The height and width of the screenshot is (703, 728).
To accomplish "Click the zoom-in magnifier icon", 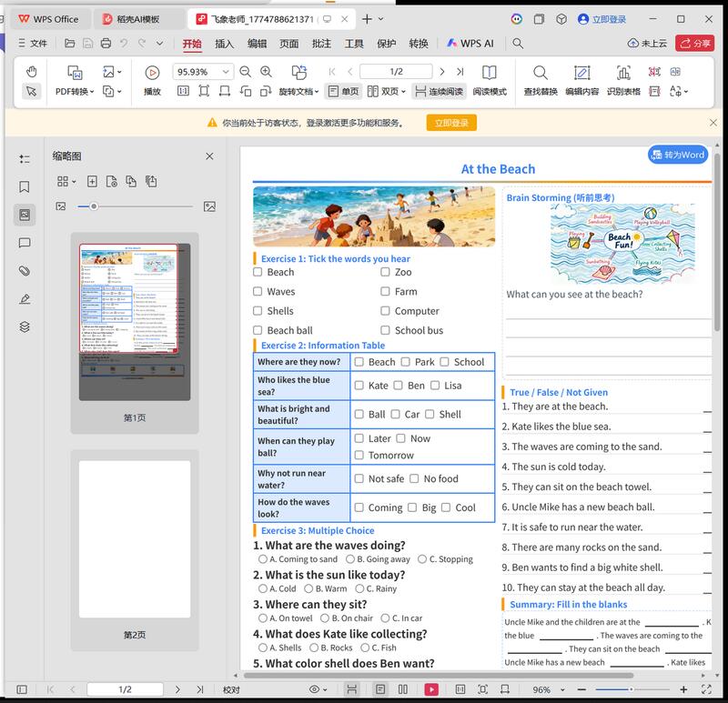I will (x=266, y=71).
